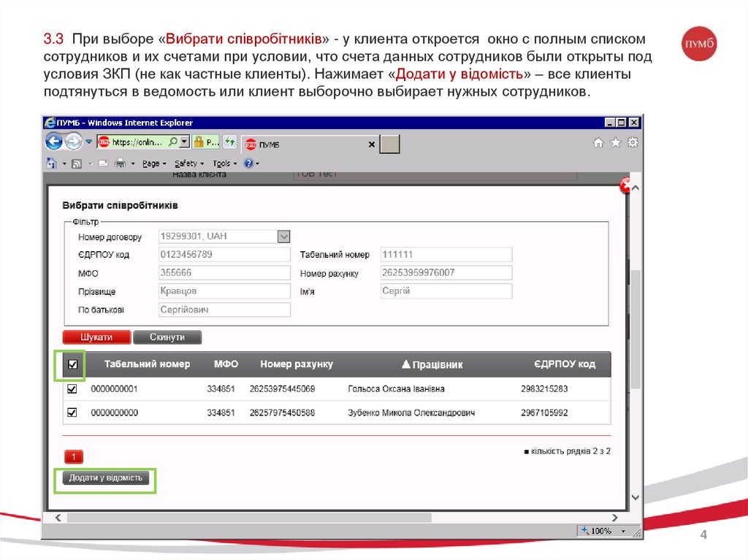
Task: Uncheck the row for Зубенко Микола Олександрович
Action: click(72, 413)
